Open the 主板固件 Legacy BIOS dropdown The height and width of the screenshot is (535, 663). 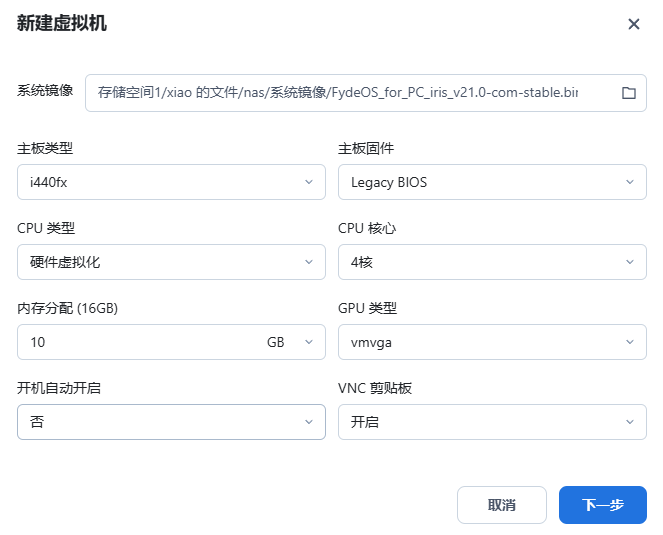pyautogui.click(x=492, y=182)
